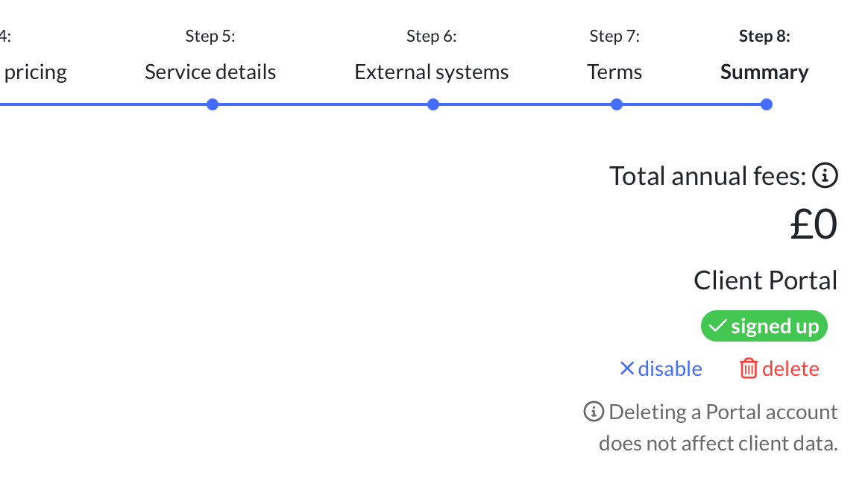Select the Step 5 dot on the progress line
This screenshot has height=487, width=868.
click(213, 104)
